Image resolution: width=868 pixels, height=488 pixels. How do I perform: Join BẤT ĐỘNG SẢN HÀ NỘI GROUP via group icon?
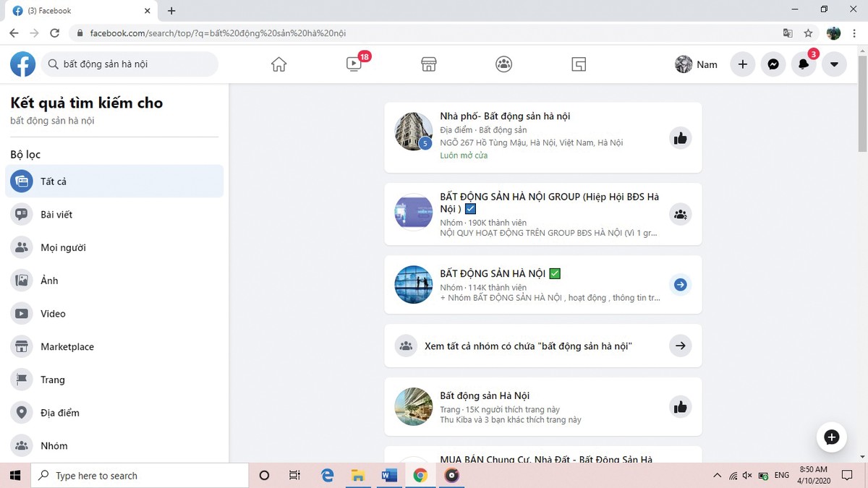click(x=680, y=215)
